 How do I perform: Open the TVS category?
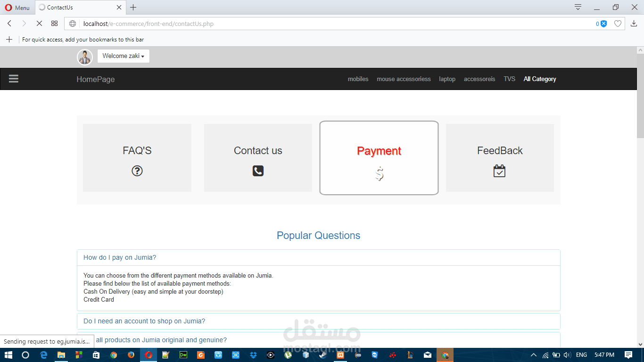coord(510,79)
